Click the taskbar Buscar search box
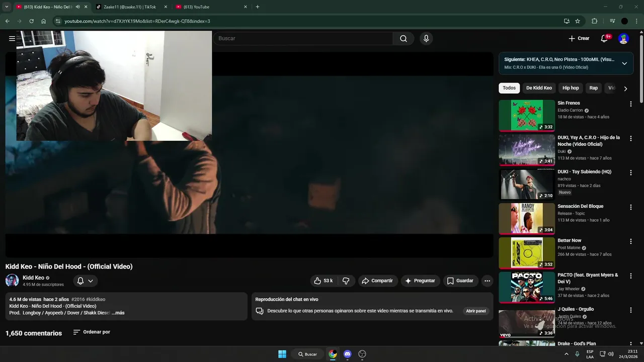The image size is (644, 362). 307,354
